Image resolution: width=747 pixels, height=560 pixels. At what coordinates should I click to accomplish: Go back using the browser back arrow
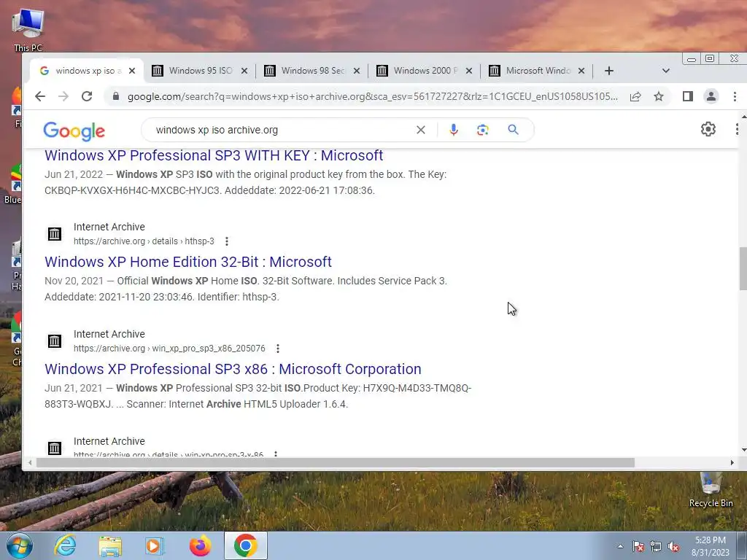(40, 97)
